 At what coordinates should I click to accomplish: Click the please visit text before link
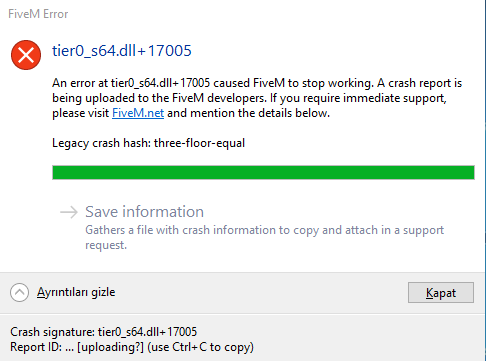[x=81, y=113]
